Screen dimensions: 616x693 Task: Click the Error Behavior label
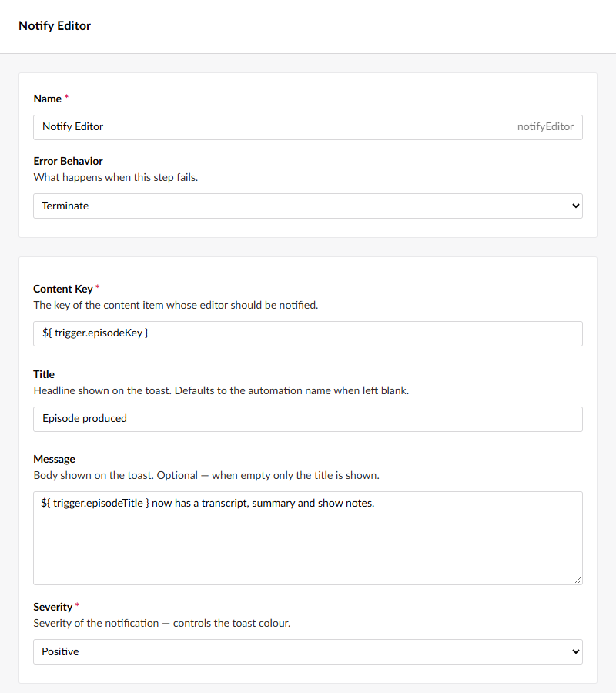click(x=68, y=161)
